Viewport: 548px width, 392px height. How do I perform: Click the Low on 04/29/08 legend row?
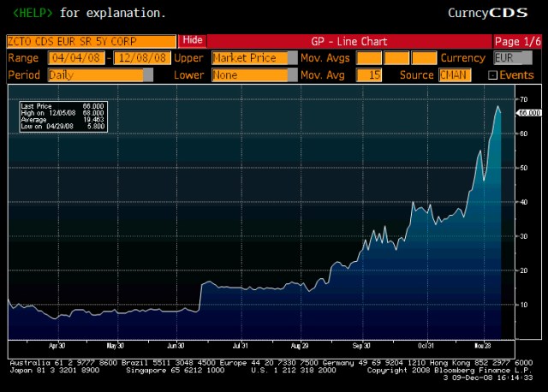pos(63,126)
